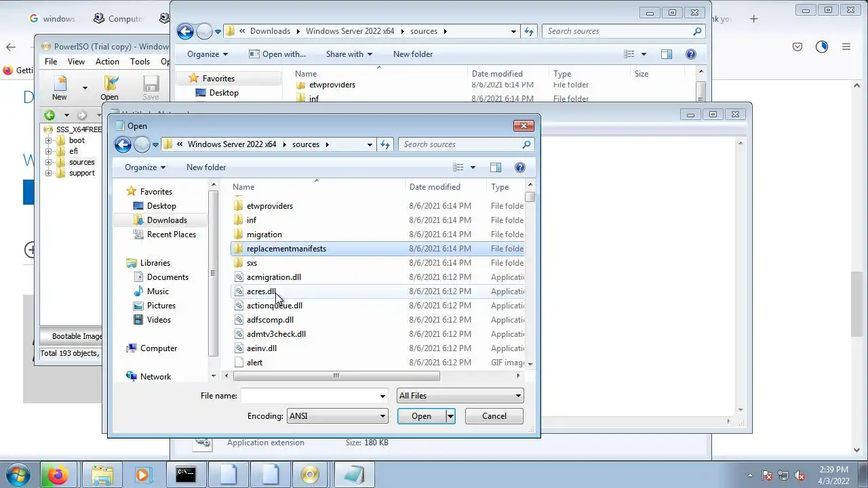This screenshot has height=488, width=868.
Task: Click the volume icon in system tray
Action: [800, 476]
